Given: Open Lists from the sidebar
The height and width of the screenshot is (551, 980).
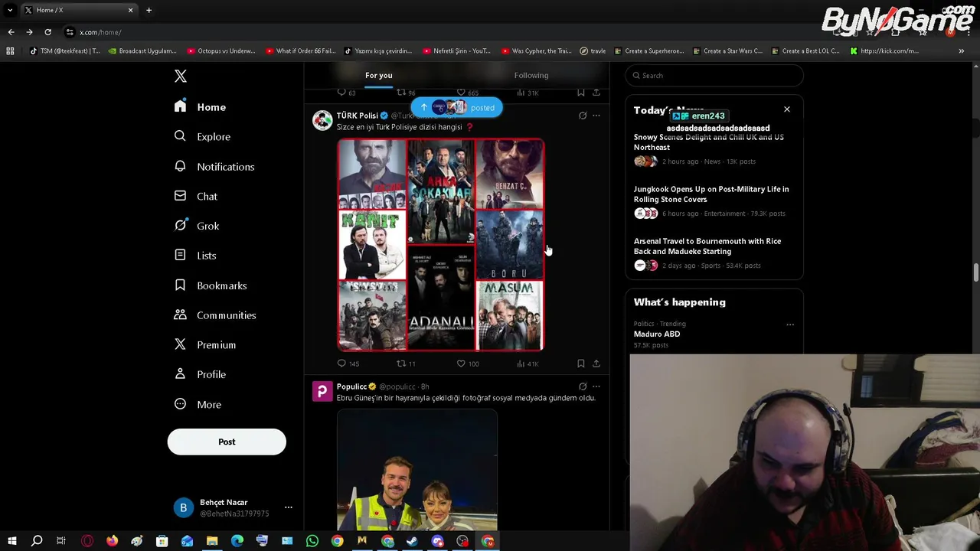Looking at the screenshot, I should pyautogui.click(x=196, y=256).
